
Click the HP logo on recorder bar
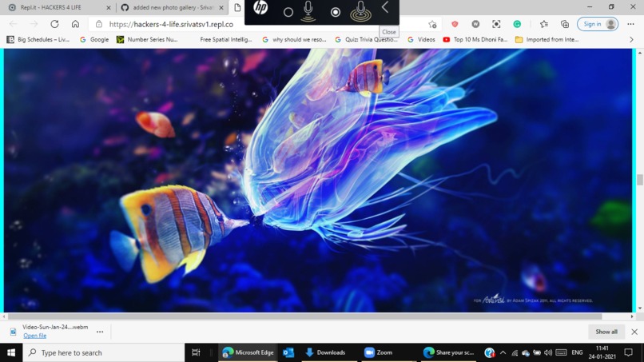(x=260, y=8)
